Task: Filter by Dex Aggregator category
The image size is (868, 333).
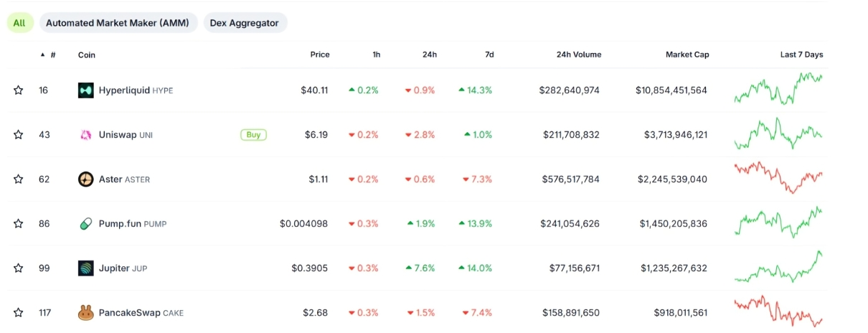Action: click(244, 23)
